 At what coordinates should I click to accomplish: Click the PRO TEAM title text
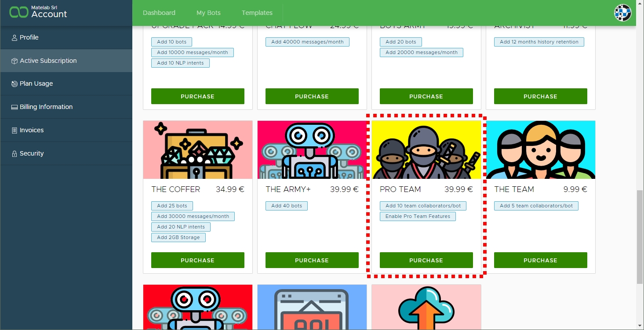400,189
